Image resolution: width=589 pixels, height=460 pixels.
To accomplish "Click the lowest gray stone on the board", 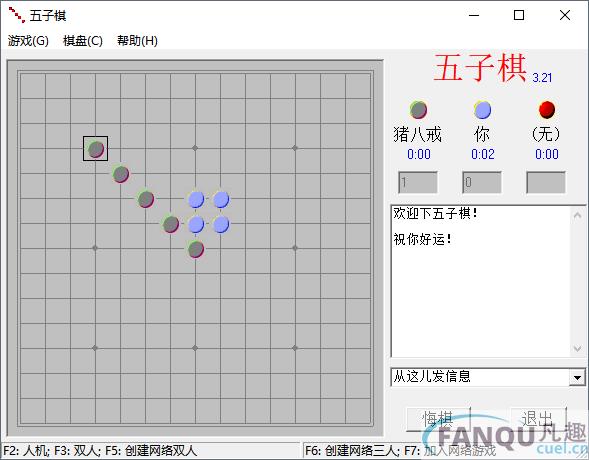I will [195, 249].
